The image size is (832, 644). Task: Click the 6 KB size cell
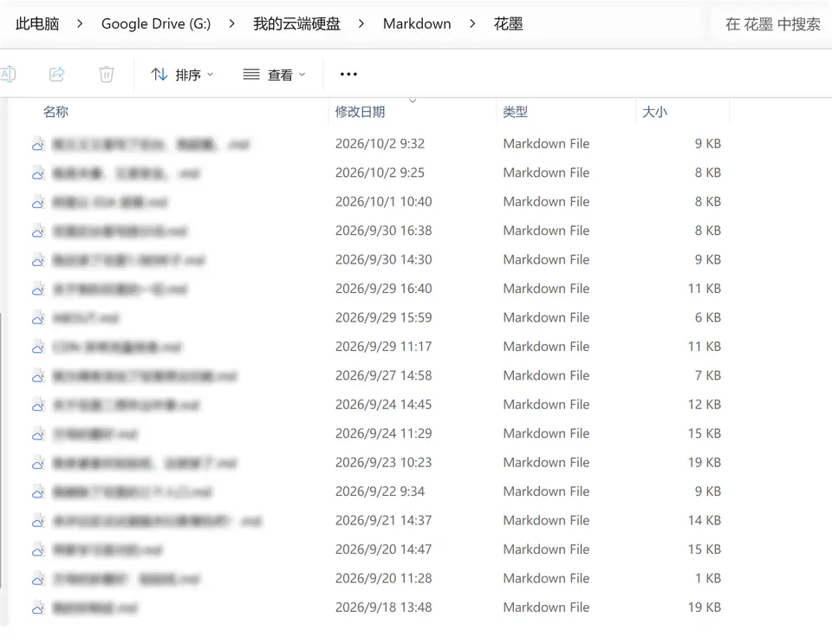pyautogui.click(x=708, y=317)
